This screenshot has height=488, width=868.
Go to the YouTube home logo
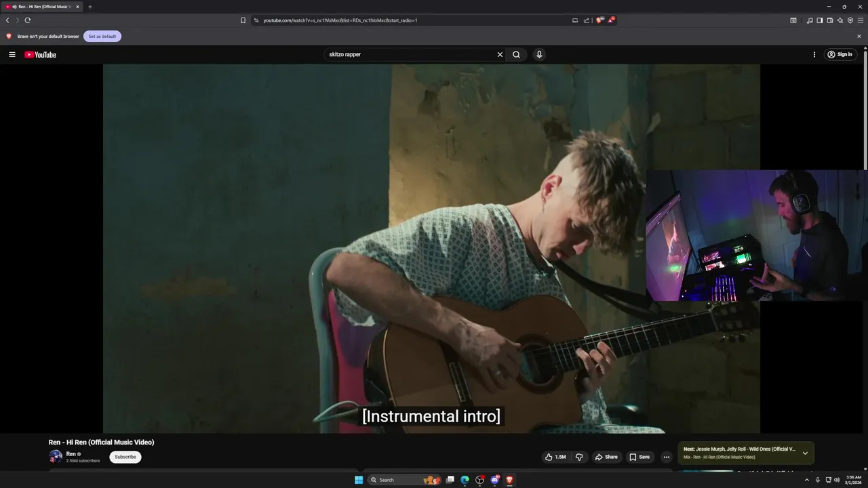tap(40, 54)
